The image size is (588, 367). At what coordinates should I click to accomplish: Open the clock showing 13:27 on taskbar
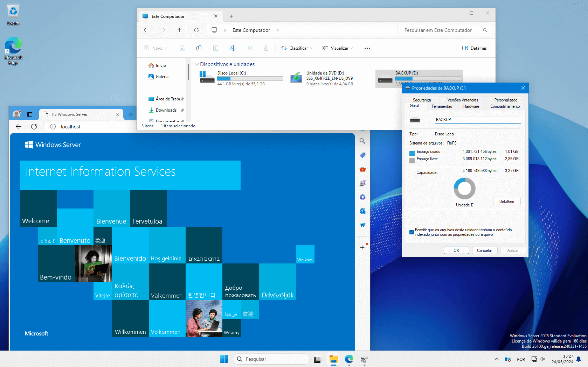562,359
